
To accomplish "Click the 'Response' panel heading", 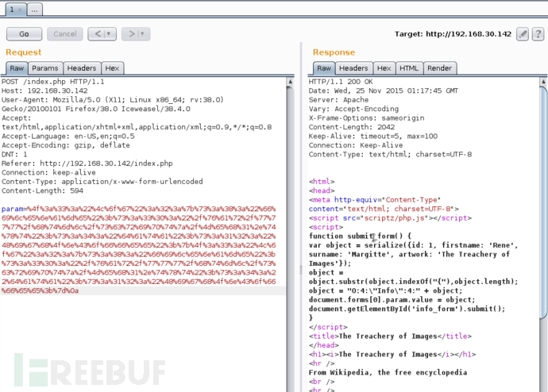I will pyautogui.click(x=334, y=52).
